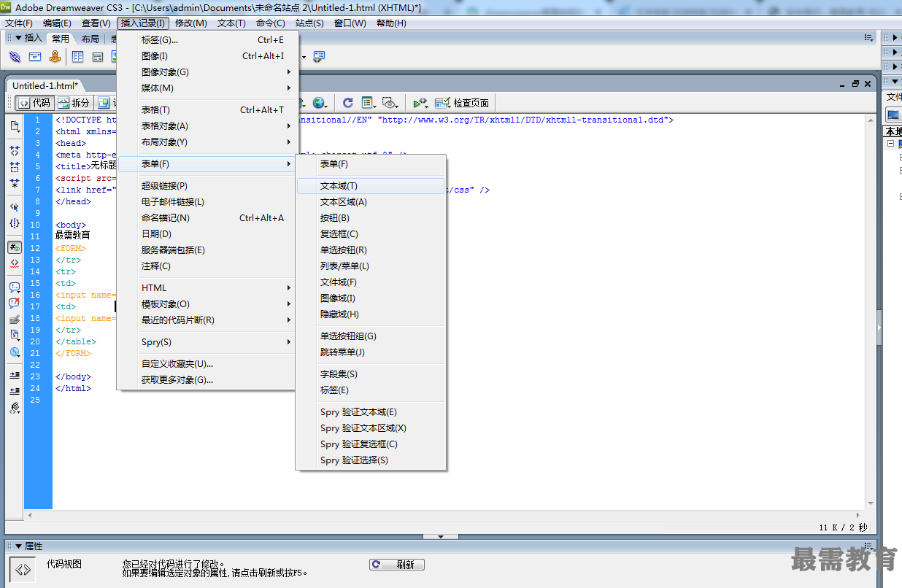The height and width of the screenshot is (588, 902).
Task: Collapse the 属性 Properties panel
Action: (x=19, y=546)
